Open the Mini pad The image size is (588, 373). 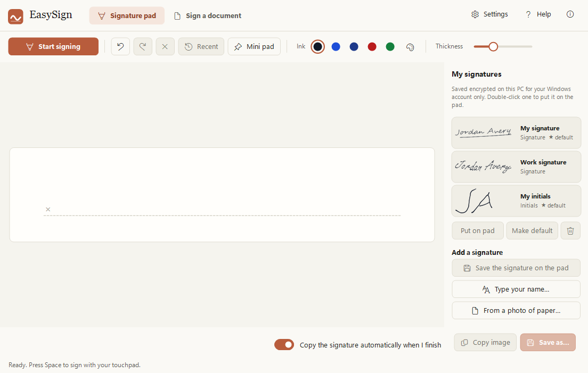click(x=254, y=46)
